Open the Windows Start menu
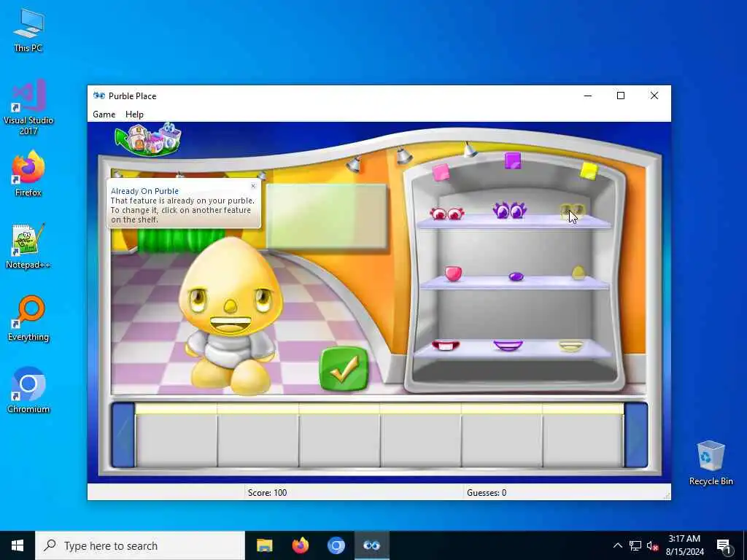 tap(18, 545)
